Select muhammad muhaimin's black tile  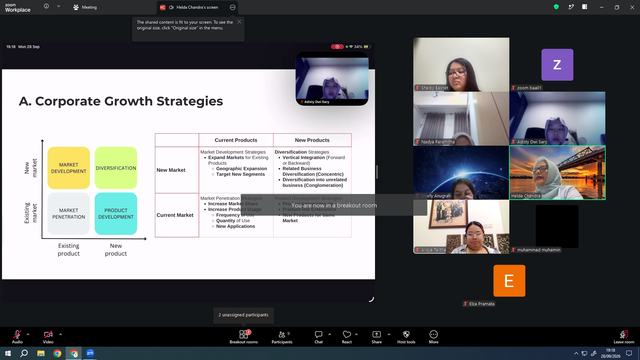coord(557,226)
